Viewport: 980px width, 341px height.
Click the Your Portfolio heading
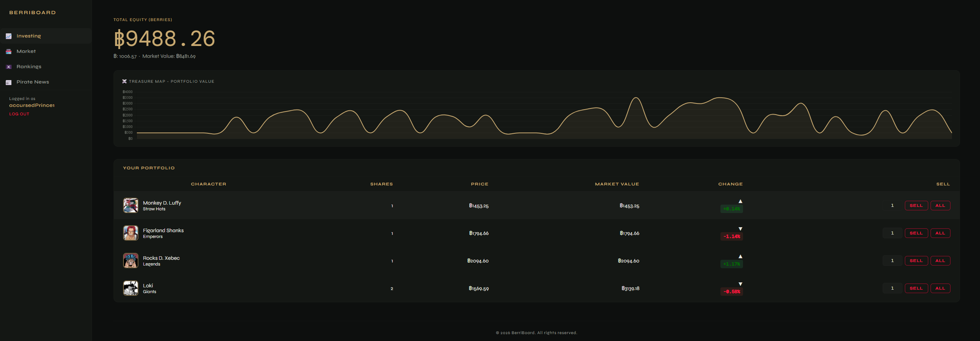coord(149,168)
